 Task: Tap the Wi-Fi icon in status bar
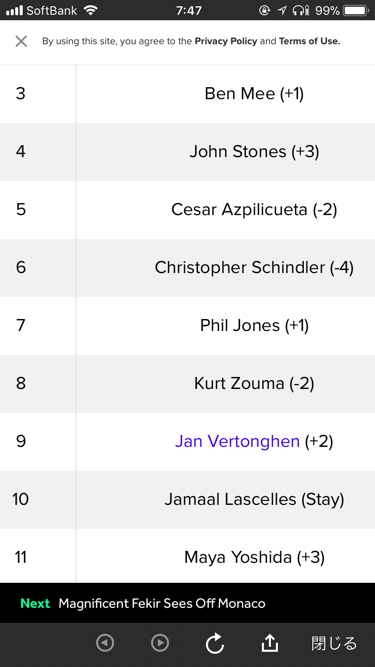pyautogui.click(x=91, y=10)
